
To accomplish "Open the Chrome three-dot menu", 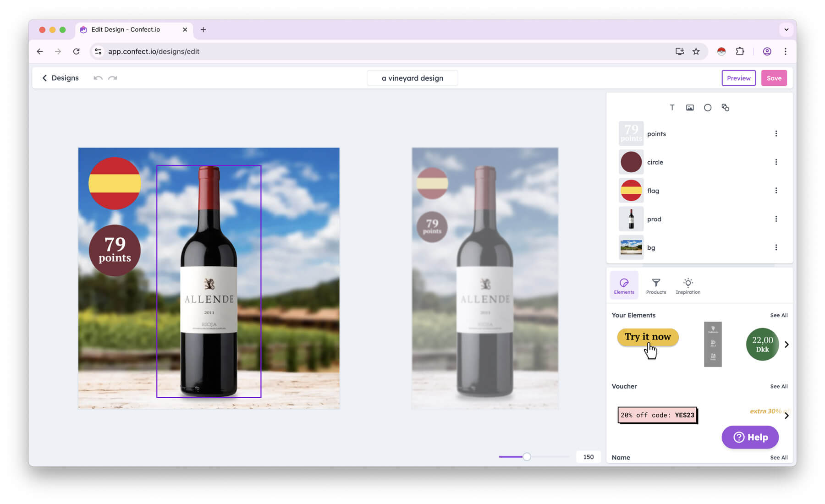I will point(785,51).
